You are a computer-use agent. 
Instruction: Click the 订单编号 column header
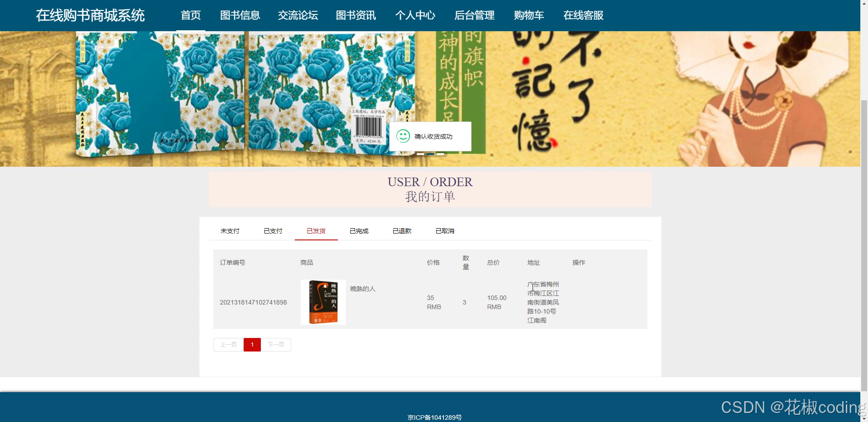232,263
